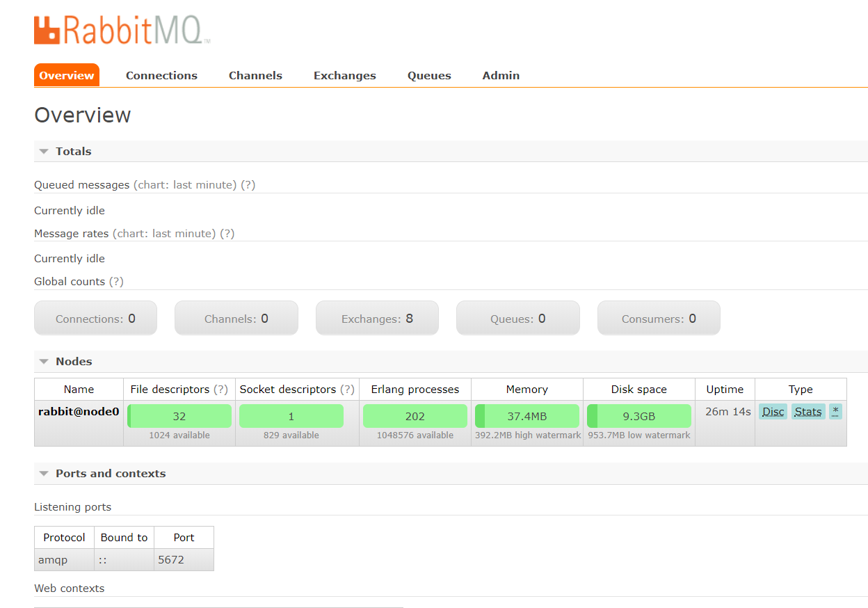Click the Type column header
Viewport: 868px width, 608px height.
[801, 389]
